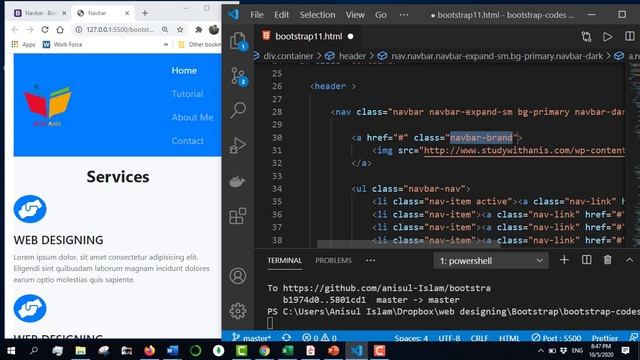640x360 pixels.
Task: Click the HTML language mode status item
Action: pos(509,338)
